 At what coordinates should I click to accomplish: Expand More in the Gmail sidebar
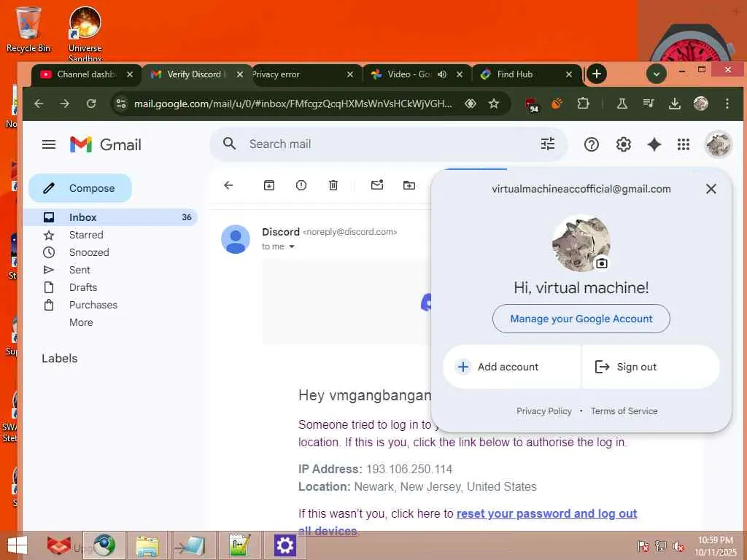[x=81, y=322]
